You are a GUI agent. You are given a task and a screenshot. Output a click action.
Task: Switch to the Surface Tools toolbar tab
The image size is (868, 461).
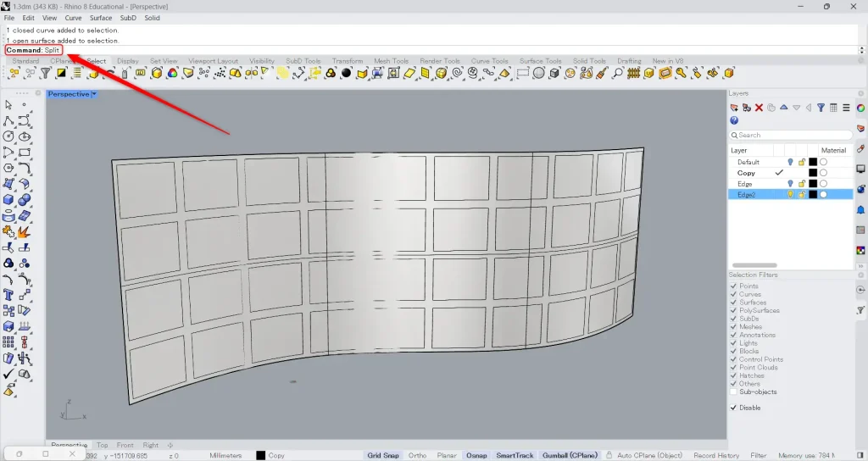[540, 61]
